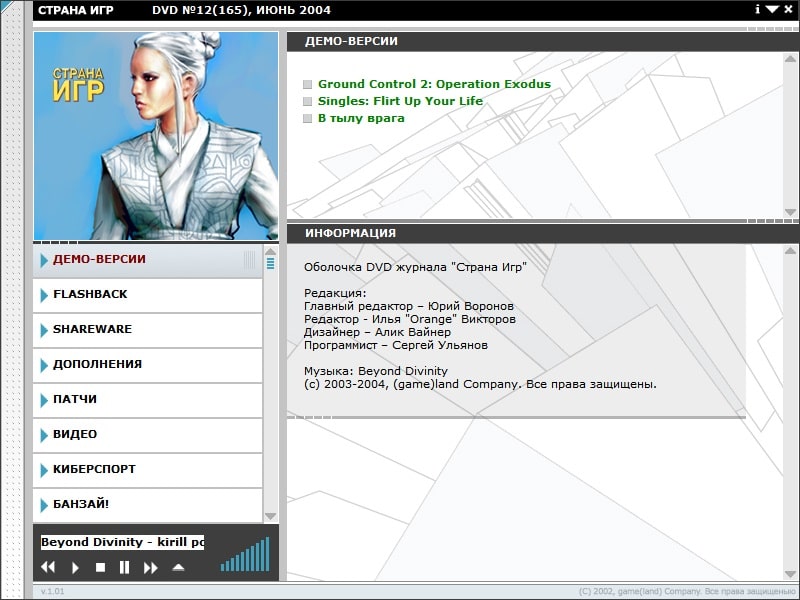Click the menu list scroll-up arrow
The height and width of the screenshot is (600, 800).
pyautogui.click(x=270, y=251)
